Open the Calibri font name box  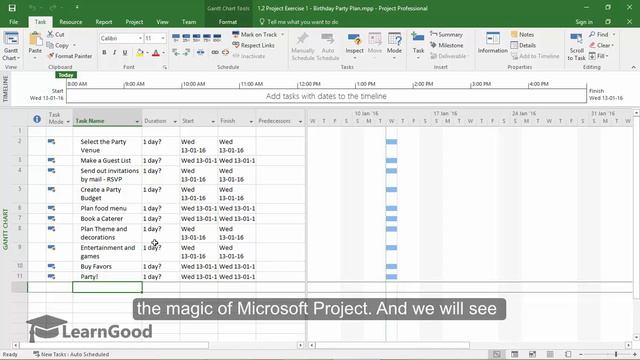point(121,38)
